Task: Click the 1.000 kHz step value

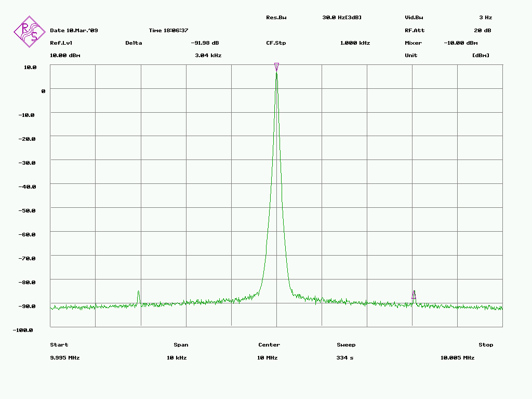Action: tap(355, 43)
